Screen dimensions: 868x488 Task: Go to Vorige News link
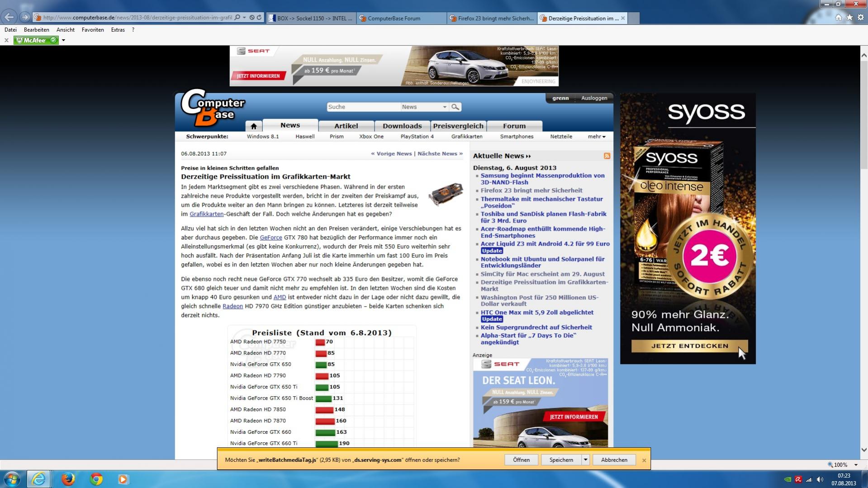tap(391, 154)
